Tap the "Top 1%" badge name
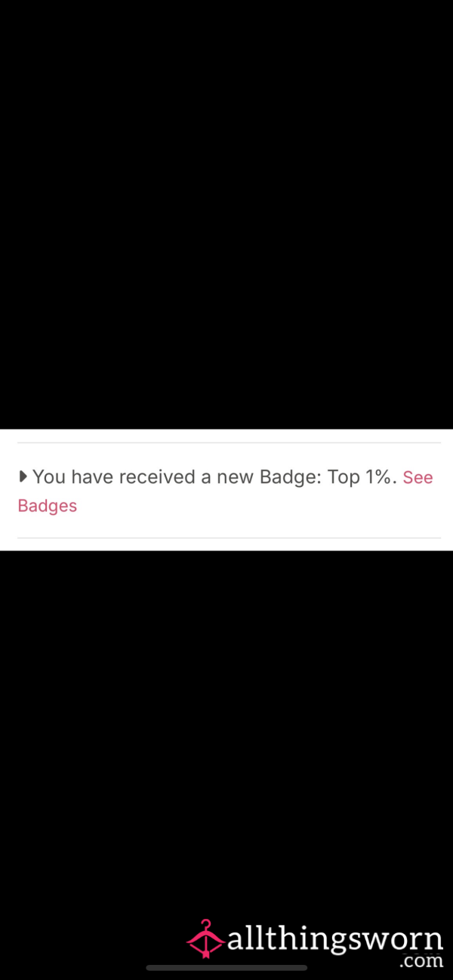The image size is (453, 980). click(362, 477)
